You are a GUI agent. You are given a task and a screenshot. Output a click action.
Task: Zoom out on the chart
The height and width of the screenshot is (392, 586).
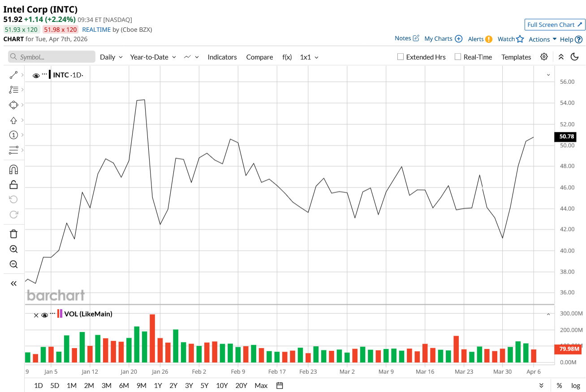tap(13, 264)
